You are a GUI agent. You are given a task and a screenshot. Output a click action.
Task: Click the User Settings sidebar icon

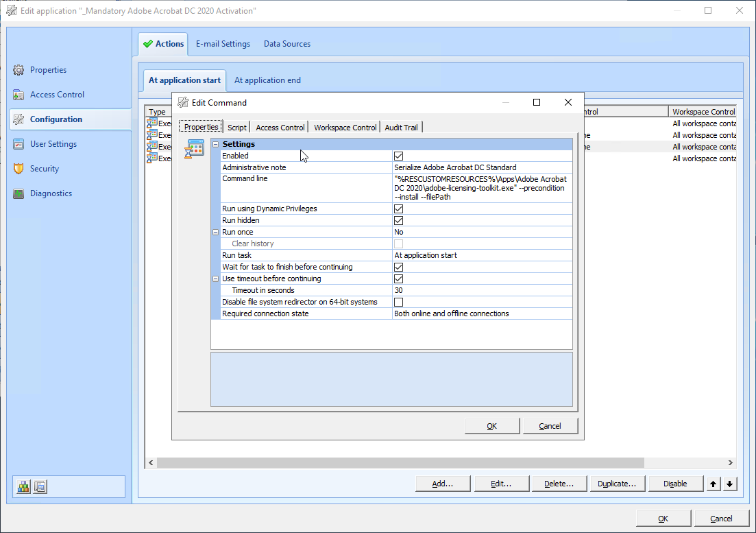19,144
